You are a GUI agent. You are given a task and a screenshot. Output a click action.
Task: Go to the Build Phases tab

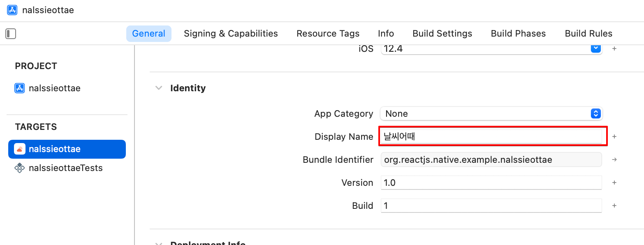tap(518, 34)
